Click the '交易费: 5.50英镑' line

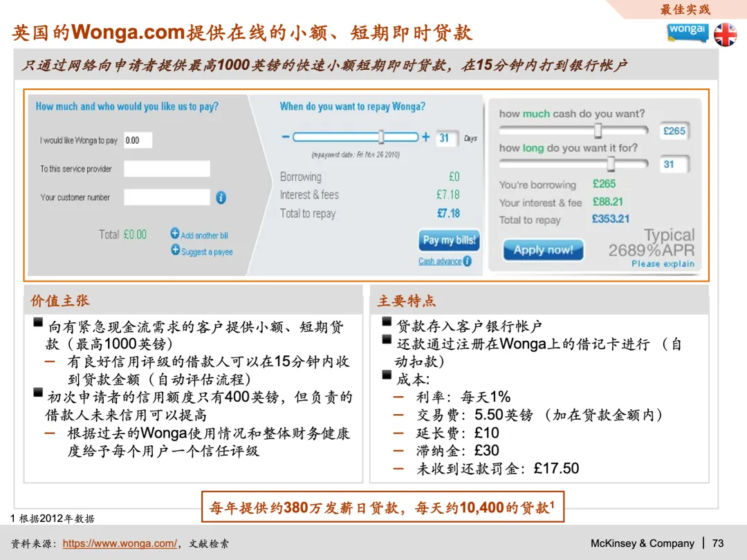pos(539,415)
